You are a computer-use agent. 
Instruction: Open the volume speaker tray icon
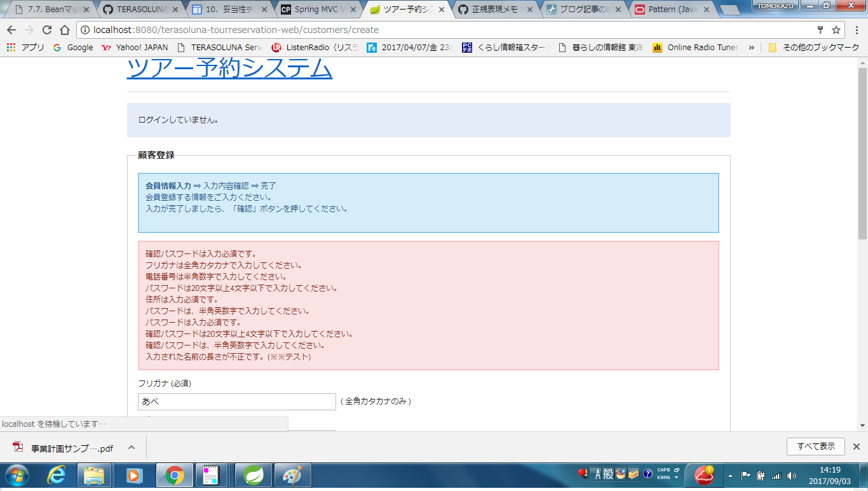791,475
